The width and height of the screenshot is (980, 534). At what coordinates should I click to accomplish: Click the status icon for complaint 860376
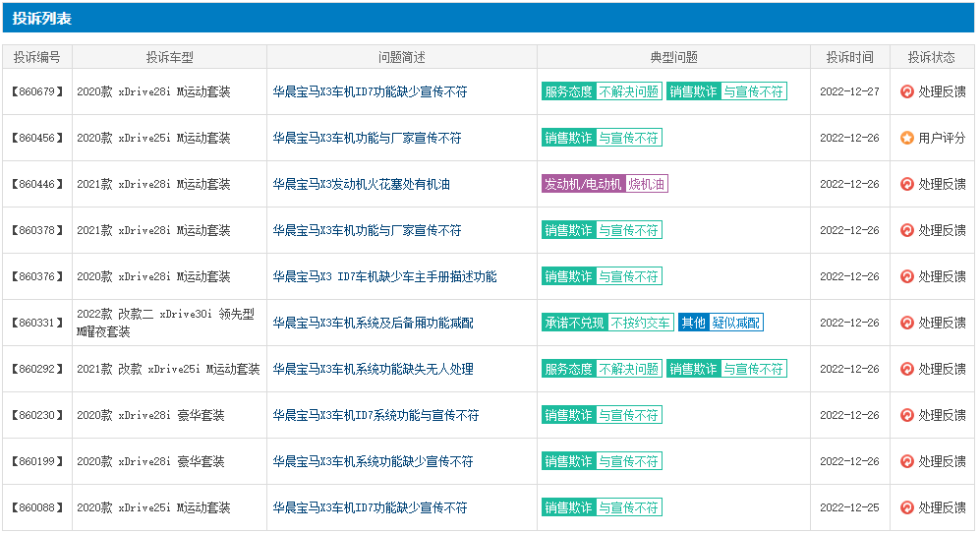[907, 277]
